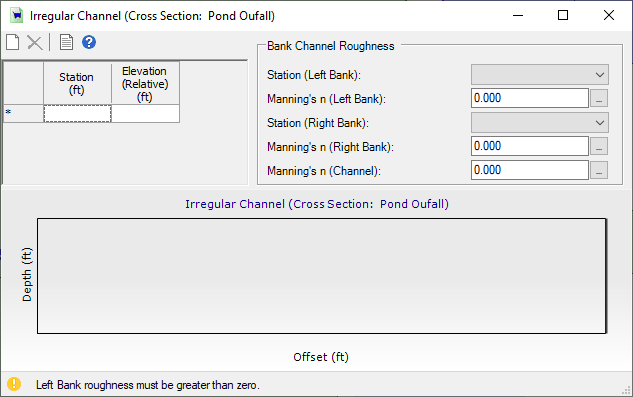Click the yellow warning icon in status bar

[14, 384]
